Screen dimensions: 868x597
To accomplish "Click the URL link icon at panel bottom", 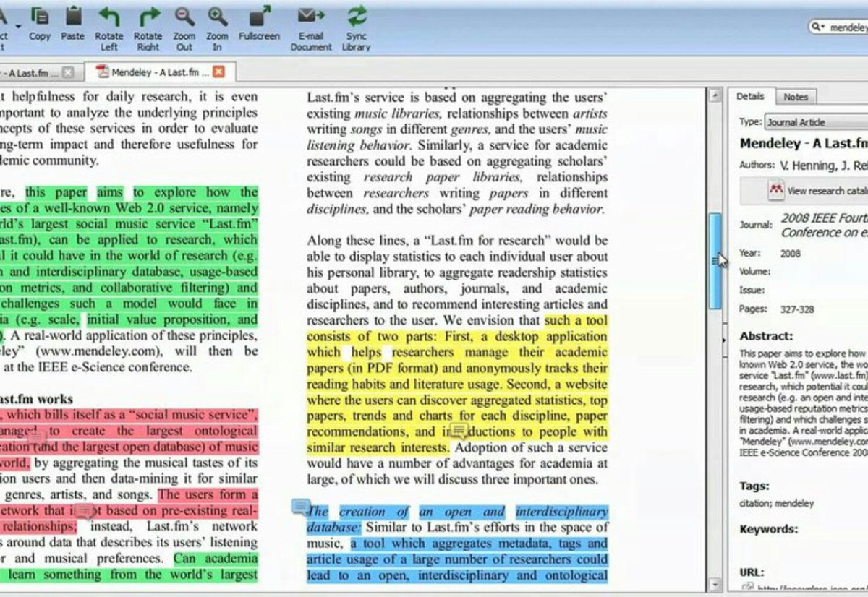I will [x=749, y=588].
